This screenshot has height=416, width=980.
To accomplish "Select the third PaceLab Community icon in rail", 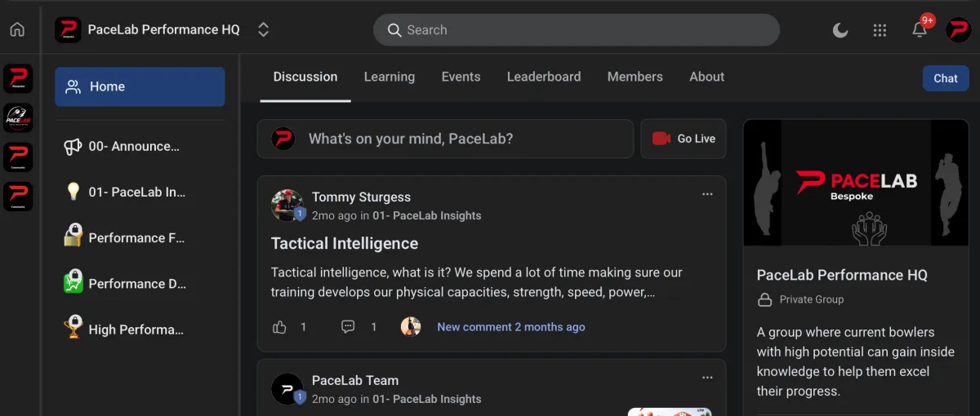I will click(18, 157).
